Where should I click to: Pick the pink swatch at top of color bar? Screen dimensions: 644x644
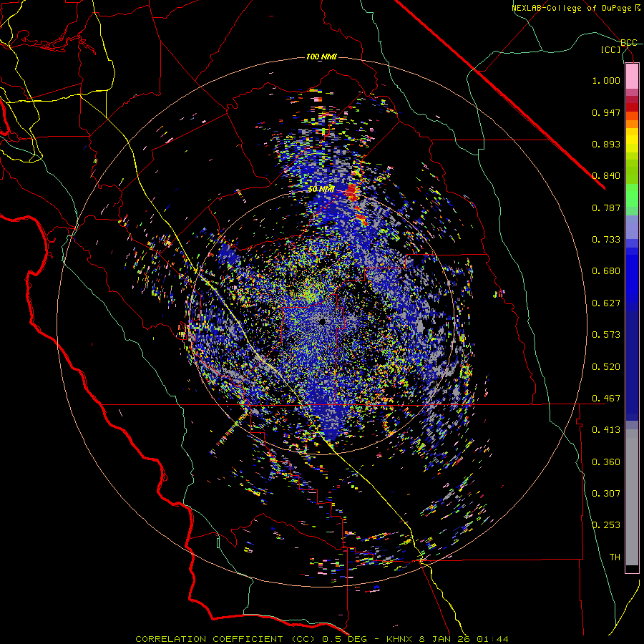(632, 76)
